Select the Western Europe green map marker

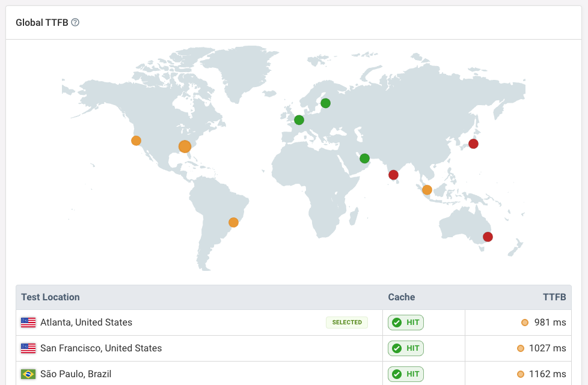299,120
